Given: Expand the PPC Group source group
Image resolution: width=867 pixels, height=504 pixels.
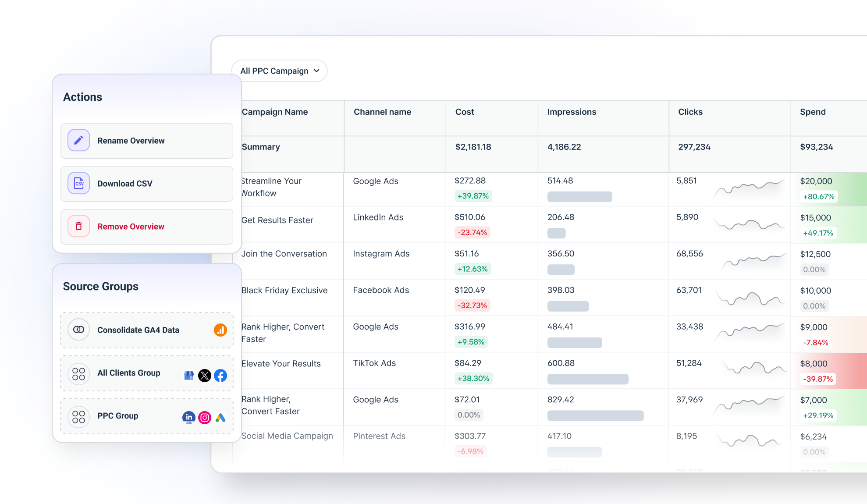Looking at the screenshot, I should (x=117, y=416).
